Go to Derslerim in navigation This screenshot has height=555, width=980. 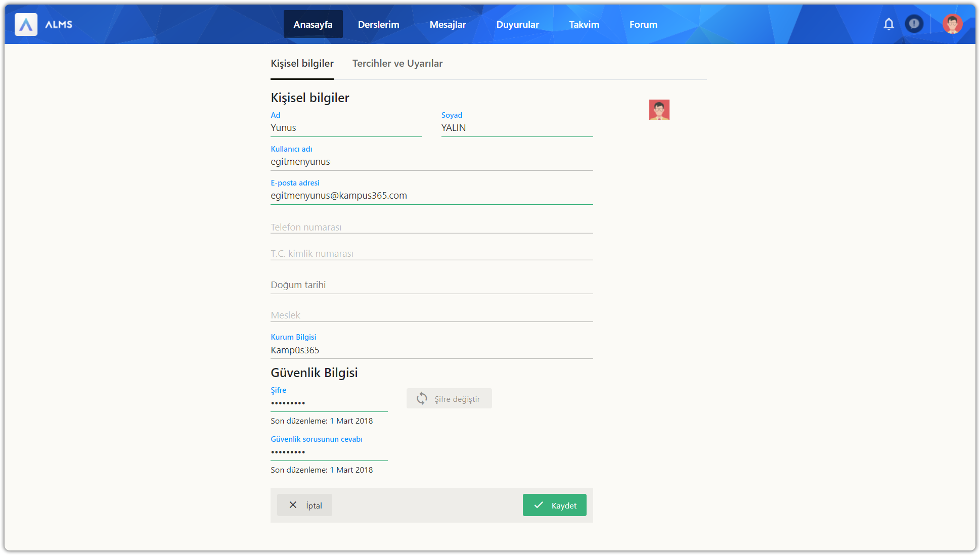(378, 24)
